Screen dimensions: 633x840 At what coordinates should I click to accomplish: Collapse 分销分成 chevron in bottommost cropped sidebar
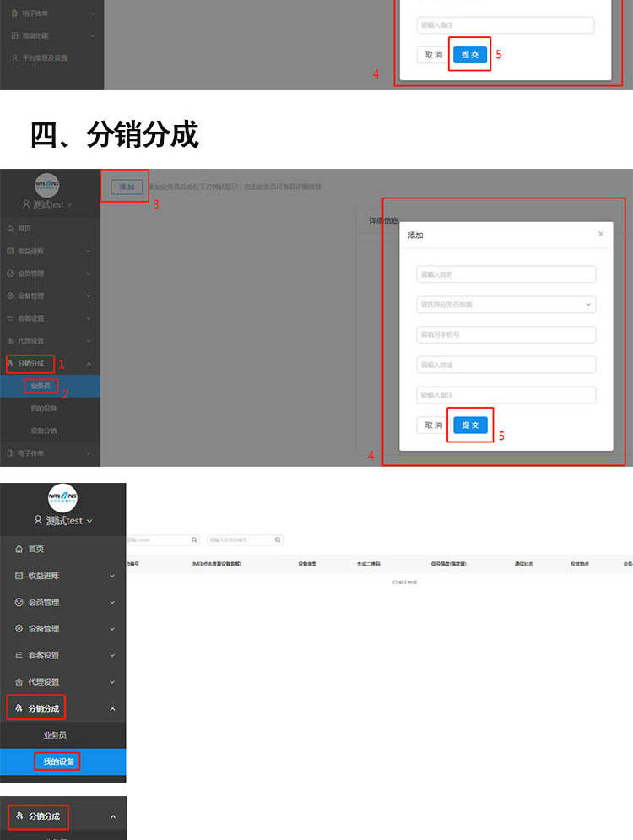pos(113,817)
